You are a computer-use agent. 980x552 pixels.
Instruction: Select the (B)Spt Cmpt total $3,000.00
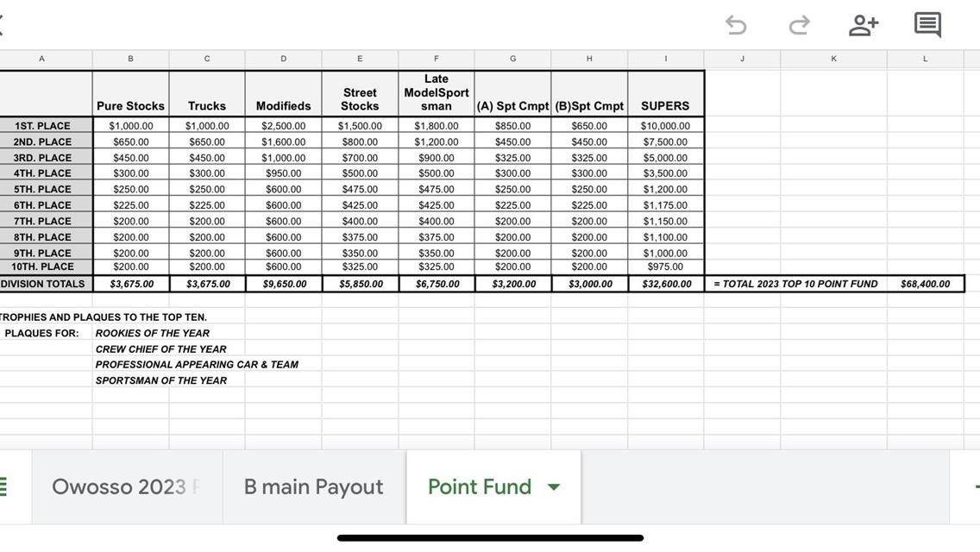pos(589,284)
